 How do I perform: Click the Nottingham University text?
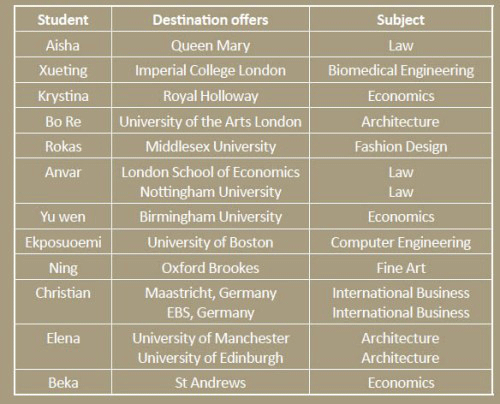point(210,192)
